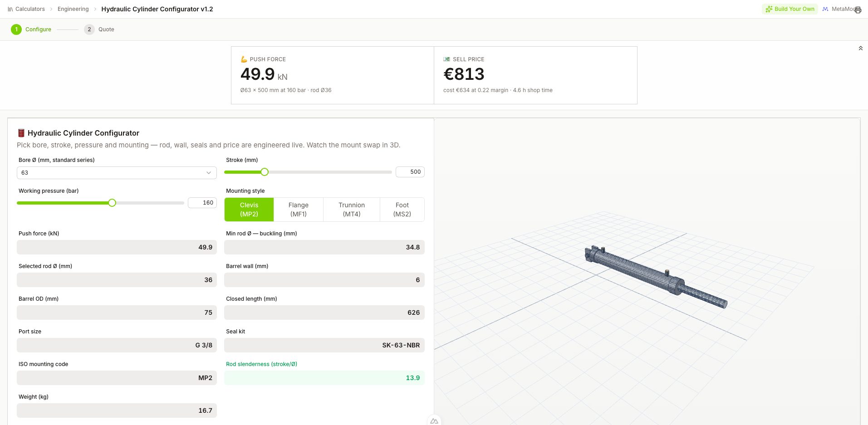Click the Stroke value field showing 500
Screen dimensions: 868x425
pyautogui.click(x=410, y=172)
